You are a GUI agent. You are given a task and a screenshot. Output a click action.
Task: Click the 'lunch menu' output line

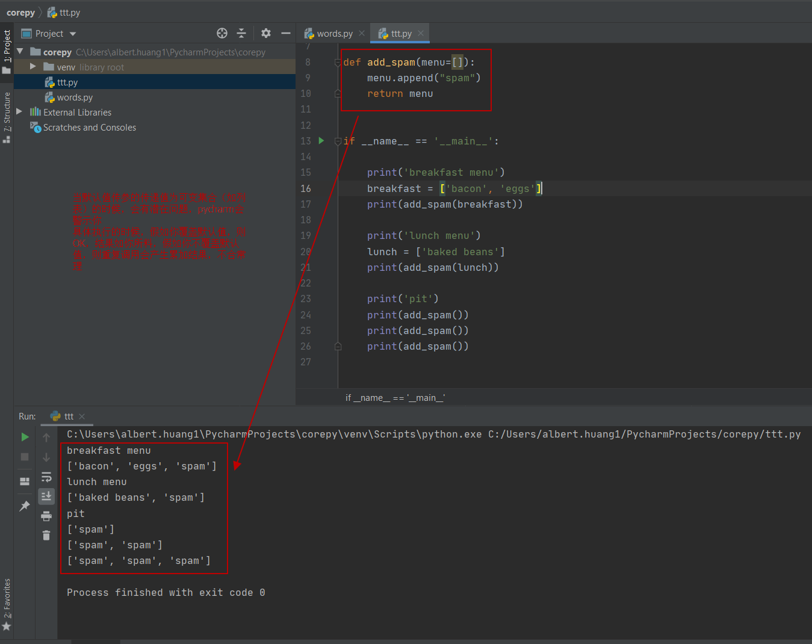[x=96, y=482]
